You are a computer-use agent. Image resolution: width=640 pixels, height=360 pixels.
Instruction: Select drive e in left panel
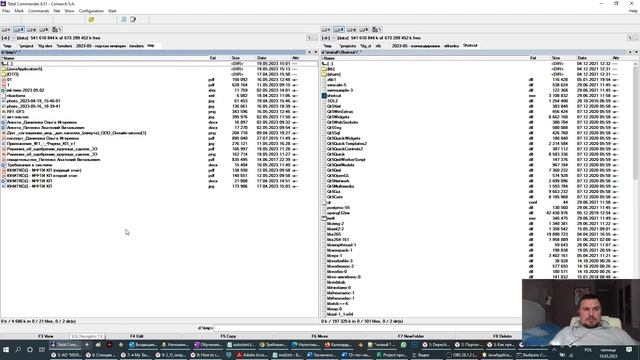(31, 29)
